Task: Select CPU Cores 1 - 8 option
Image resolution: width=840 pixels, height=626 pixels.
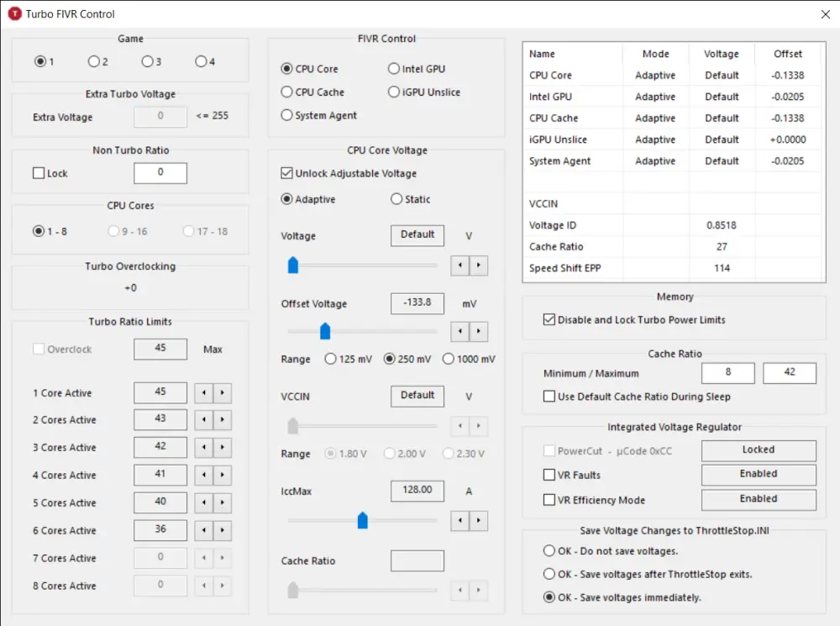Action: point(50,232)
